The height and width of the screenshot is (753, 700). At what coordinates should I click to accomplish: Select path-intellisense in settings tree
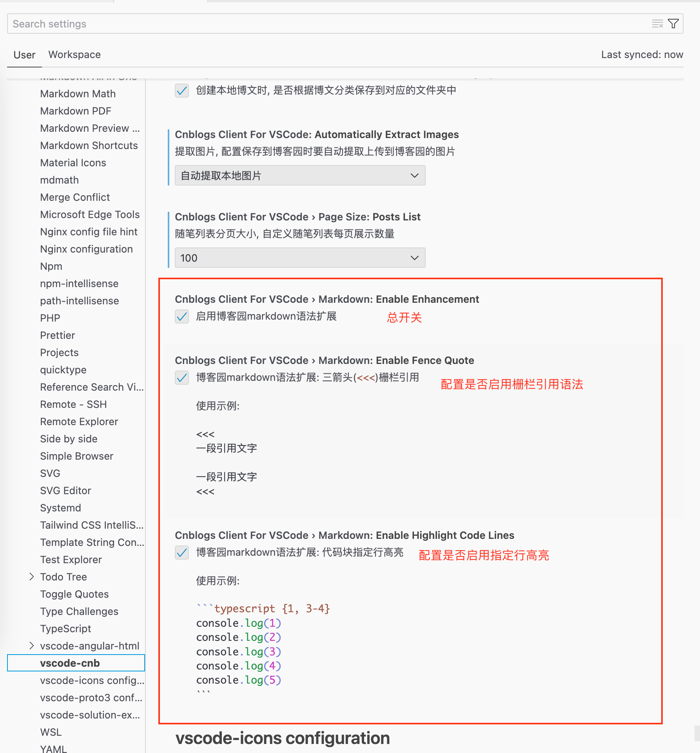click(x=80, y=301)
